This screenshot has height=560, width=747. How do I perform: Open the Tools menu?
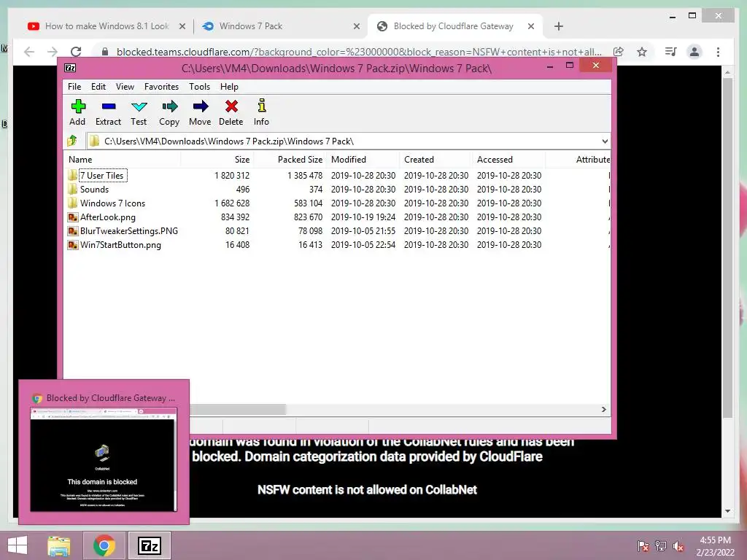[x=199, y=87]
